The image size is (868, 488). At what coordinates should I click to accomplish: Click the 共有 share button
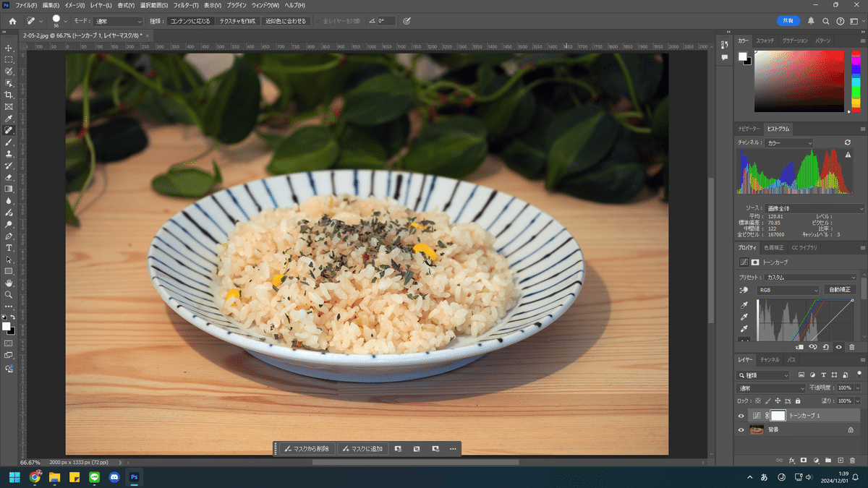click(x=788, y=21)
